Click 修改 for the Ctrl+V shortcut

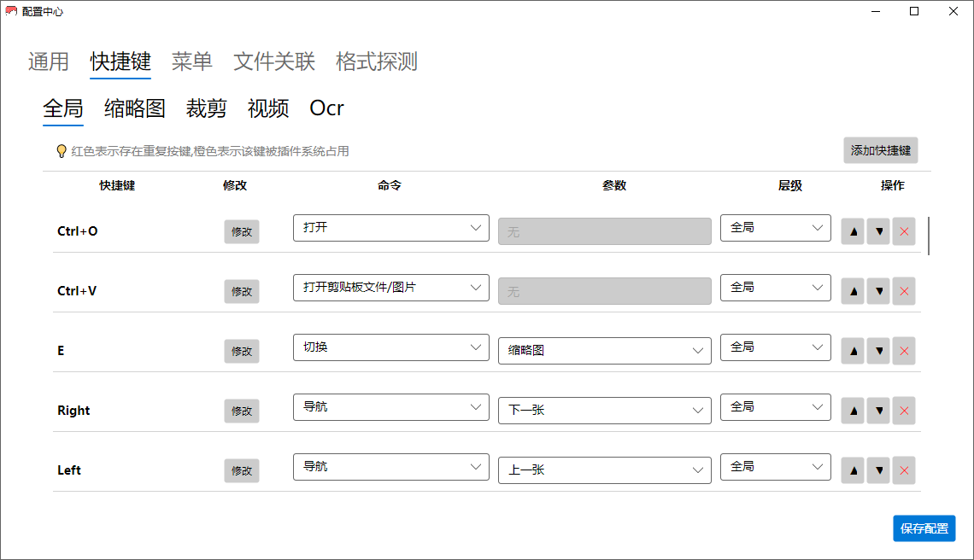coord(242,291)
